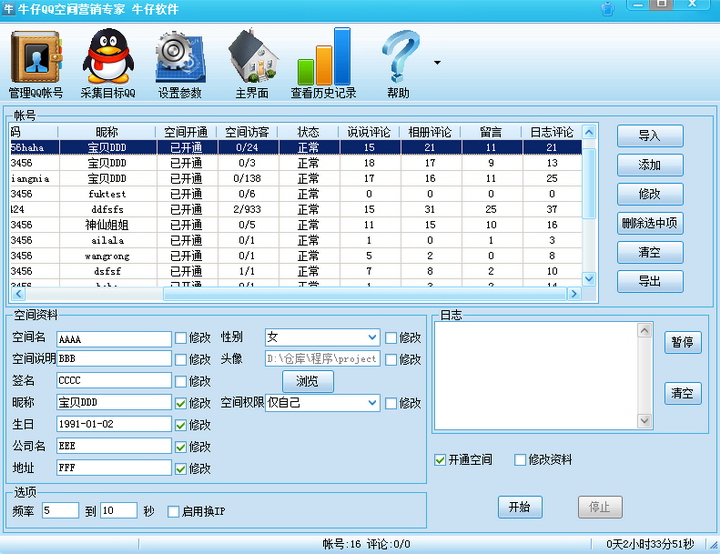
Task: Uncheck 修改 checkbox for 地址
Action: [181, 469]
